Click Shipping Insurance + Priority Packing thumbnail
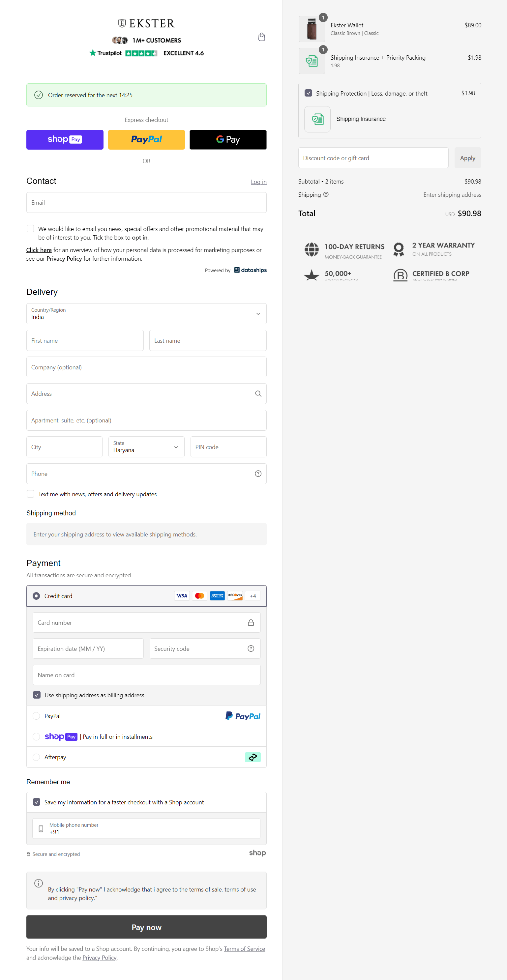 click(x=312, y=61)
